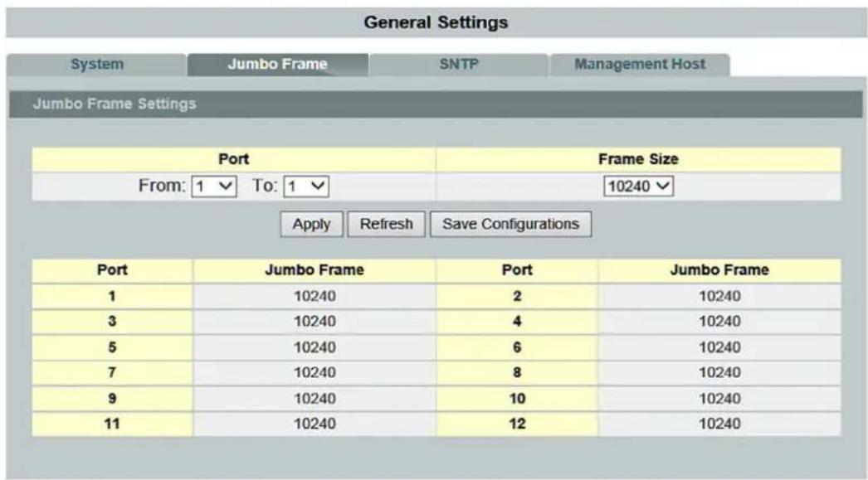Expand the Frame Size 10240 dropdown
Viewport: 868px width, 480px height.
638,187
